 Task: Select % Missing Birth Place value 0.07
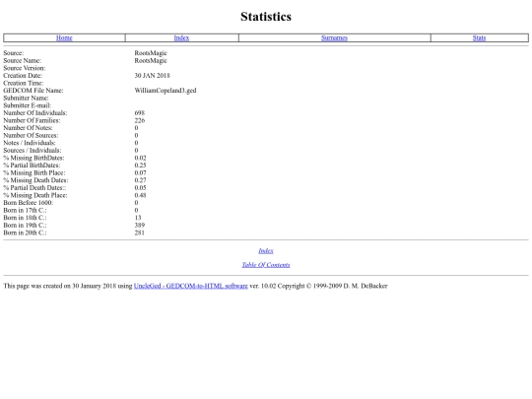click(140, 172)
